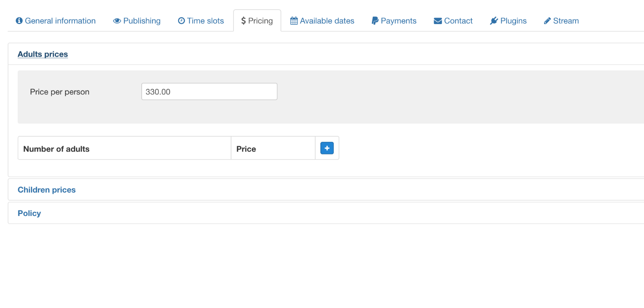Click the Price column header
Image resolution: width=644 pixels, height=308 pixels.
(246, 149)
